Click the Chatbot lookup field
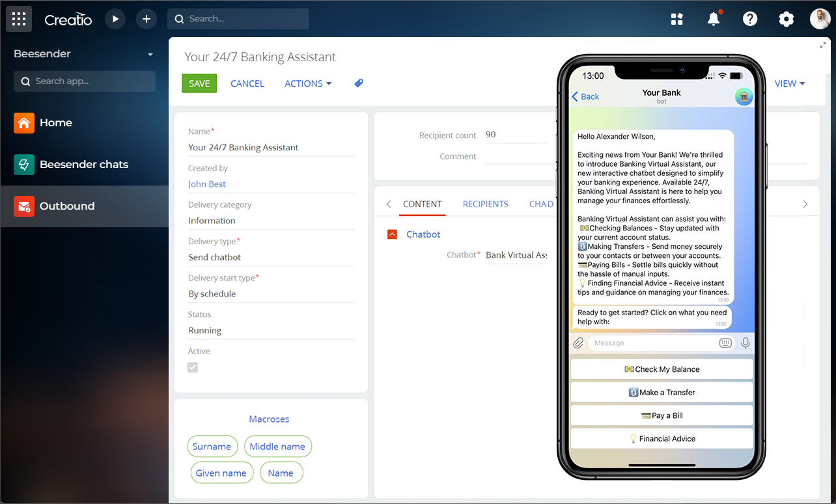Image resolution: width=836 pixels, height=504 pixels. 518,255
